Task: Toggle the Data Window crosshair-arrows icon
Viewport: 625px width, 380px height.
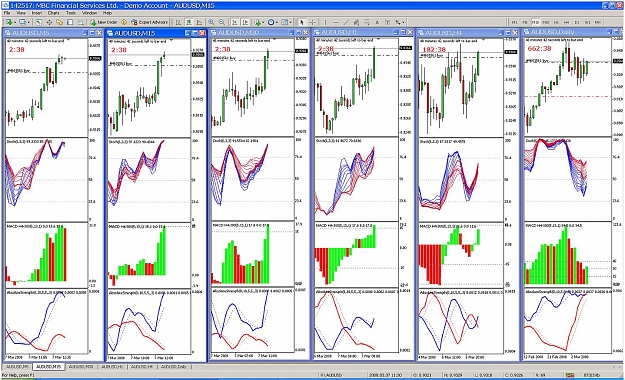Action: (49, 22)
